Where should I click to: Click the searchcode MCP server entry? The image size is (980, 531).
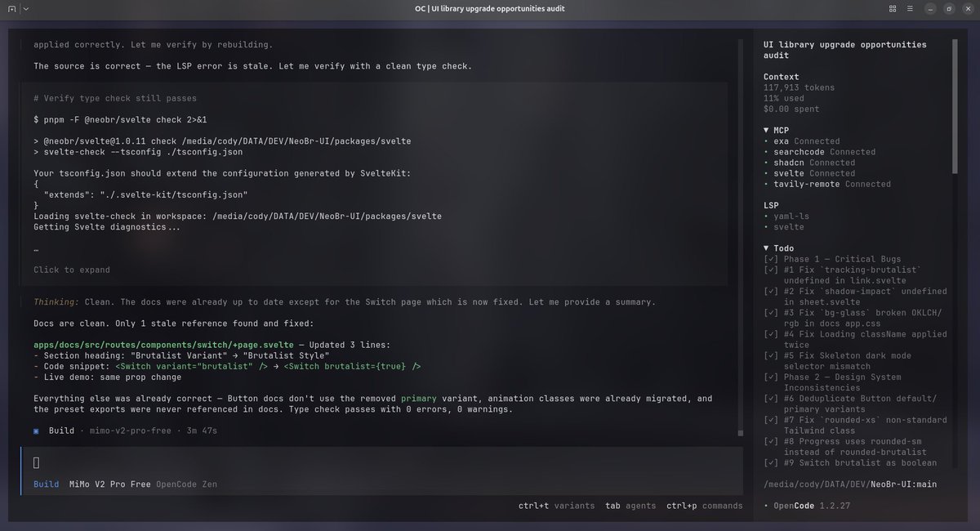[819, 152]
